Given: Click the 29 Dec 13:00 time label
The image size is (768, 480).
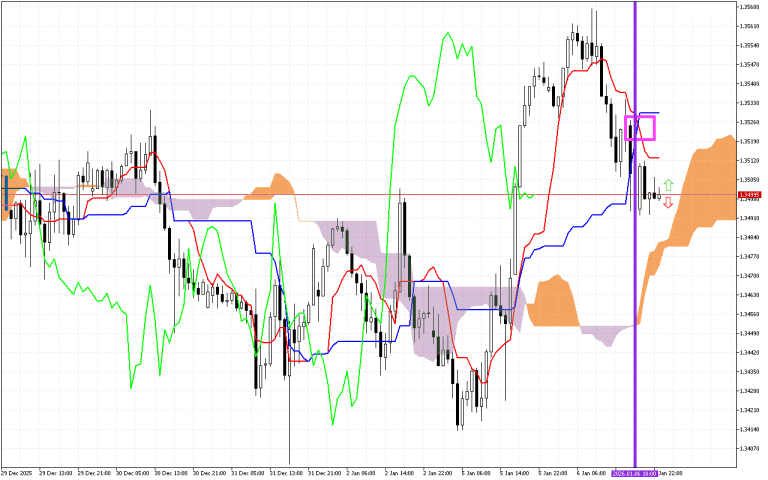Looking at the screenshot, I should (x=55, y=473).
